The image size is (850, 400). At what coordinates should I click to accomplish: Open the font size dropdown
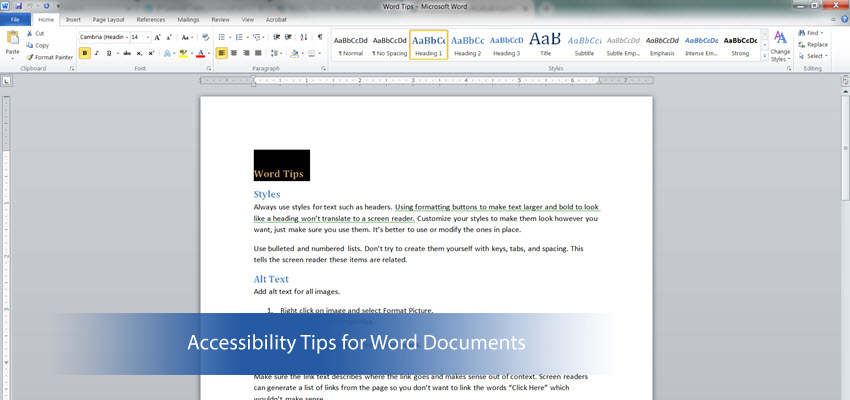click(148, 37)
